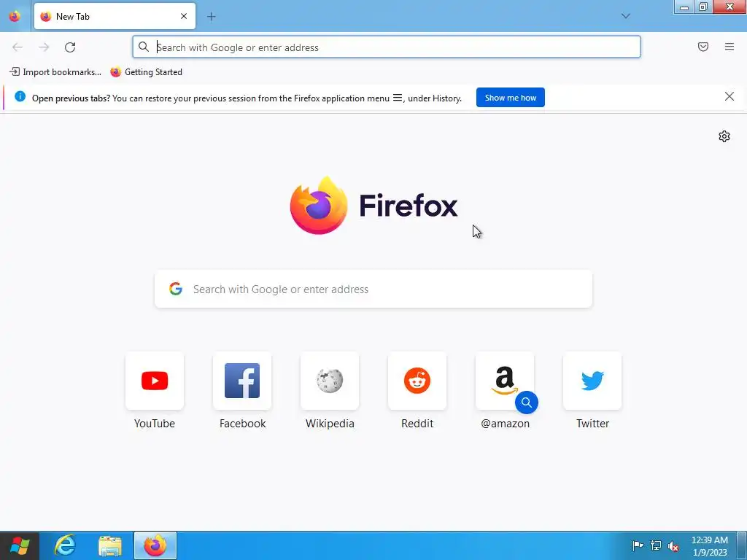Open the Wikipedia shortcut tile
The height and width of the screenshot is (560, 747).
(330, 381)
